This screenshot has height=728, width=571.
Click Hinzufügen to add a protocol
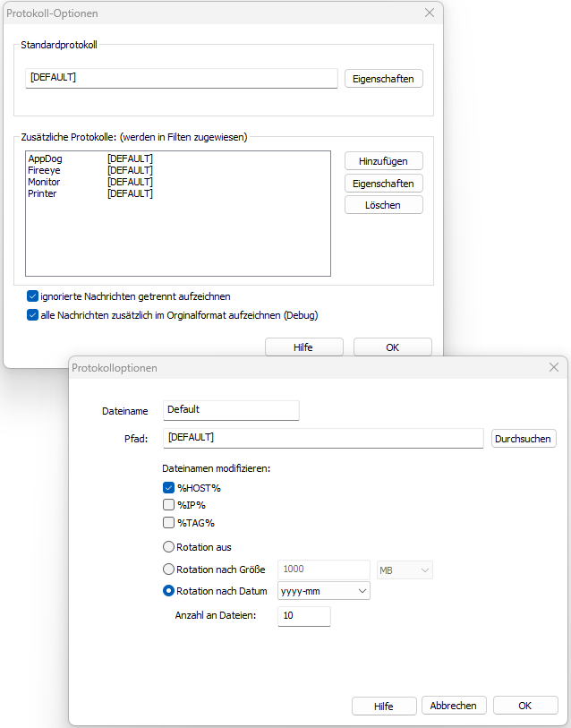383,161
